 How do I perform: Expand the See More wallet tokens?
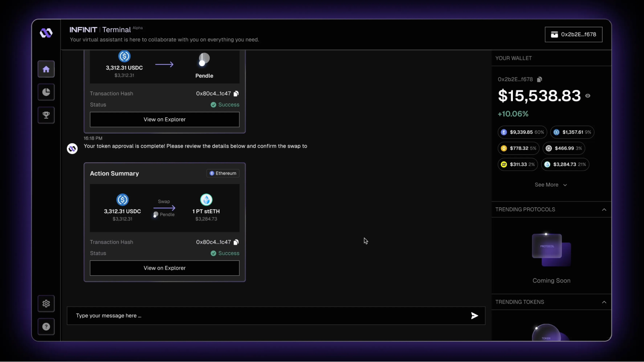[x=551, y=185]
